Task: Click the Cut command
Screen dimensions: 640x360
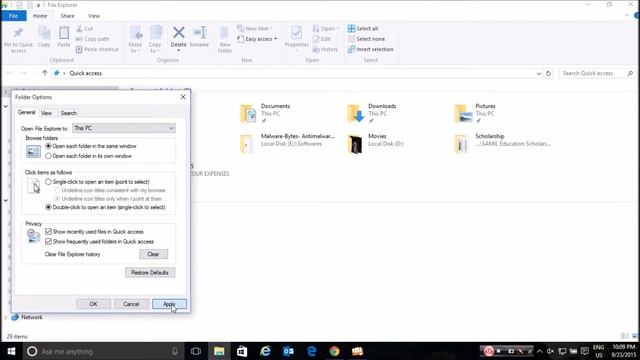Action: [84, 29]
